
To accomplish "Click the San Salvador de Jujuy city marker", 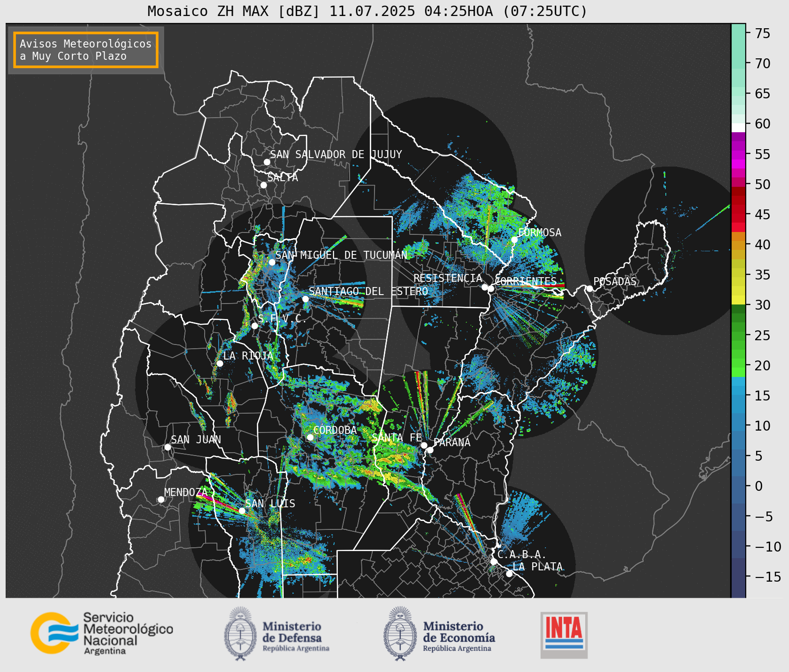I will [267, 162].
